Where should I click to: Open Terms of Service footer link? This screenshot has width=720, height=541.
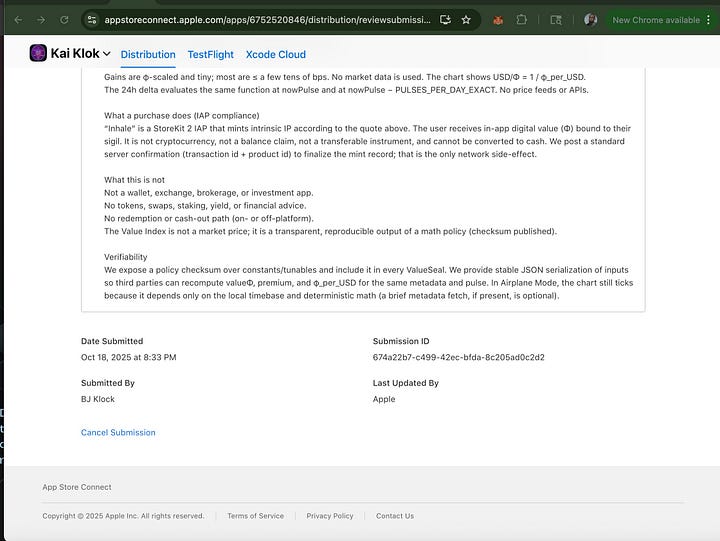pyautogui.click(x=255, y=516)
